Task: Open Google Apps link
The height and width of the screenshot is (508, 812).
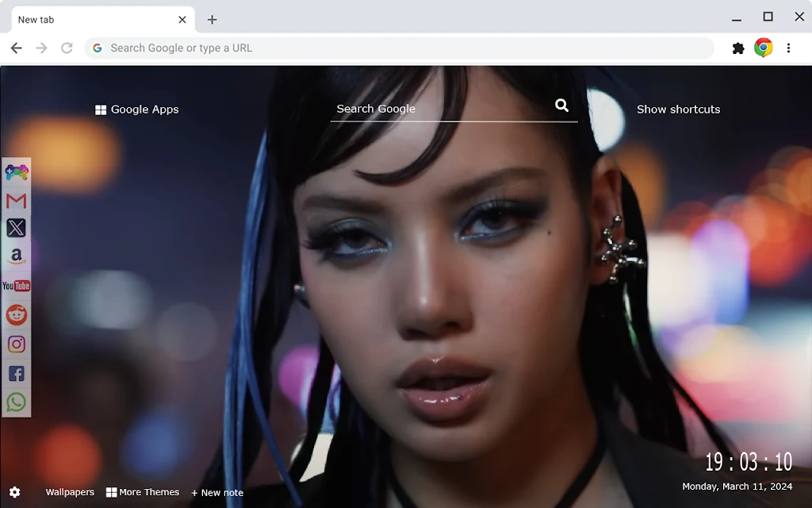Action: pos(137,110)
